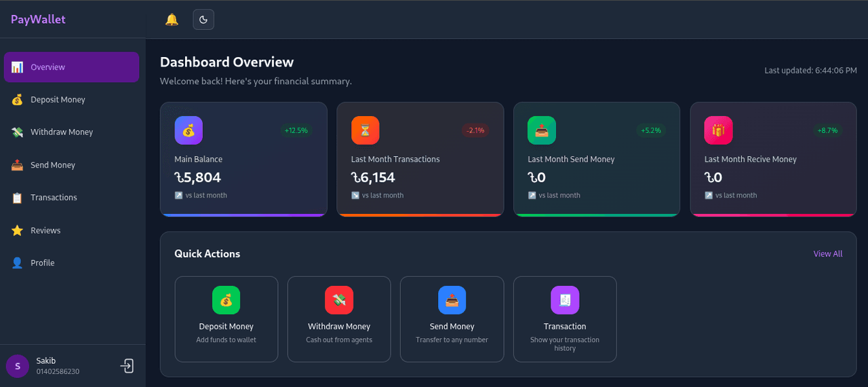Click the notification bell icon

[x=172, y=20]
